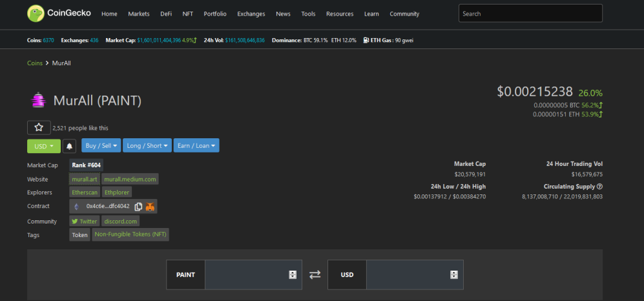Expand the Earn / Loan dropdown
This screenshot has height=301, width=644.
[196, 145]
